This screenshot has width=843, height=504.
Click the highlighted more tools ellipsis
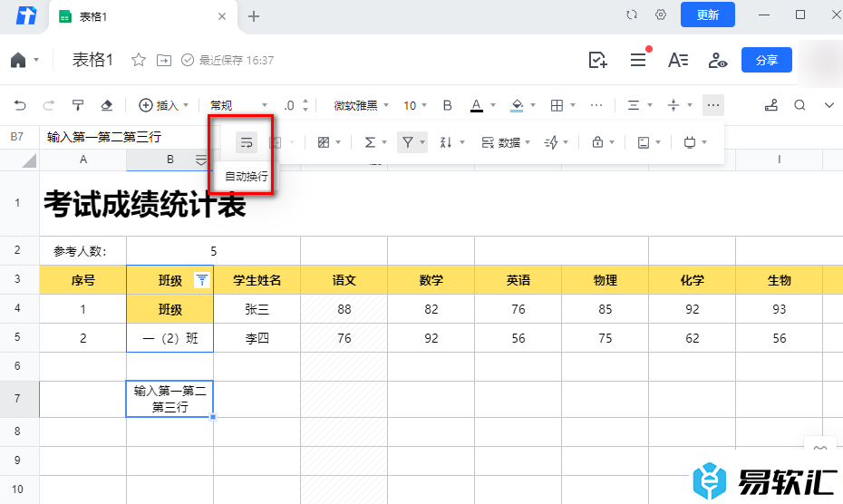tap(713, 105)
